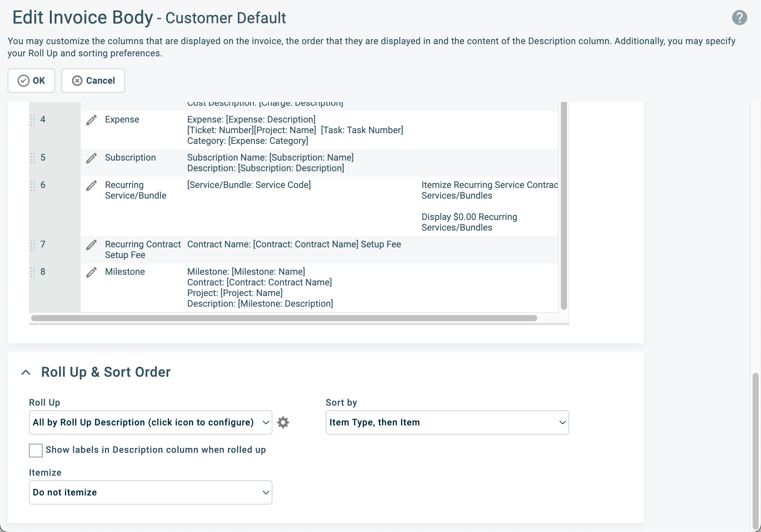Image resolution: width=761 pixels, height=532 pixels.
Task: Open the Sort by dropdown
Action: tap(447, 422)
